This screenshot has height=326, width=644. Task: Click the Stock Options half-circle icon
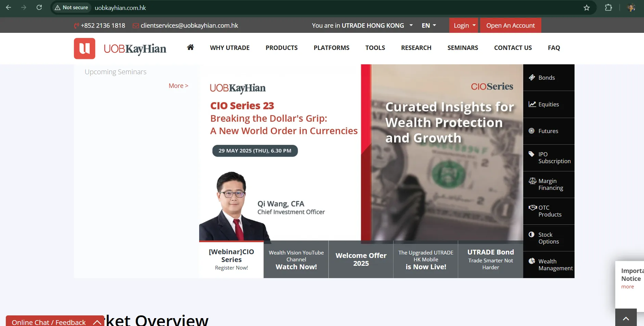click(x=531, y=234)
